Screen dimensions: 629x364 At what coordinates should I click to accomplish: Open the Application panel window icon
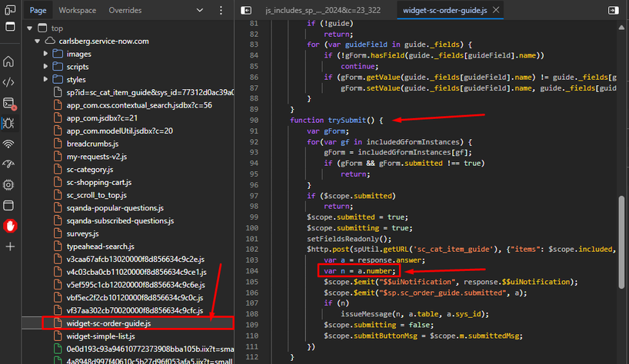pos(8,206)
